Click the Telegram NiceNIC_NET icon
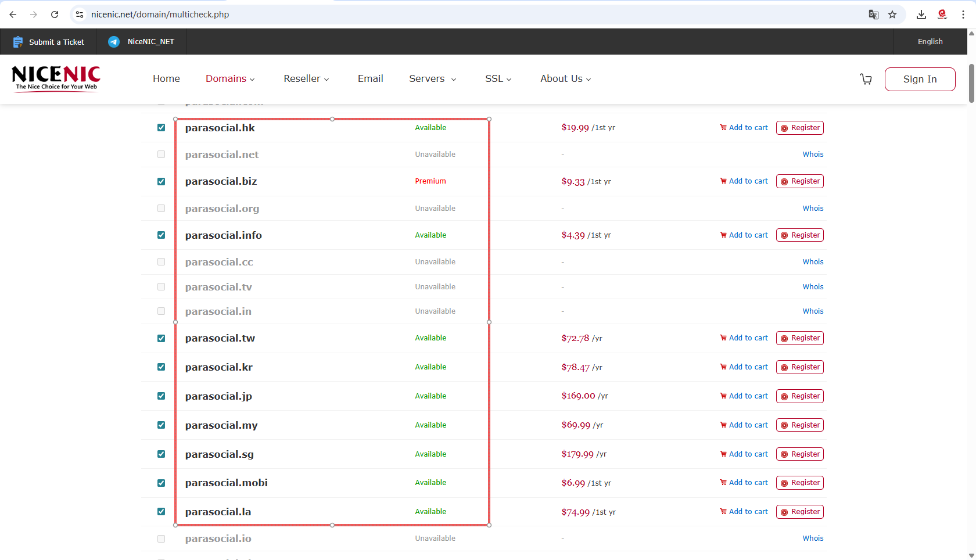The width and height of the screenshot is (976, 560). click(114, 42)
